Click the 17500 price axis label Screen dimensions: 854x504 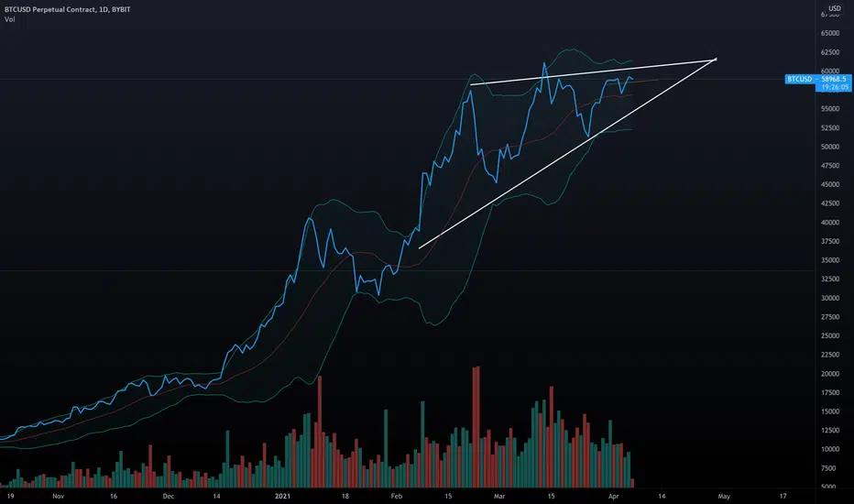[x=830, y=393]
